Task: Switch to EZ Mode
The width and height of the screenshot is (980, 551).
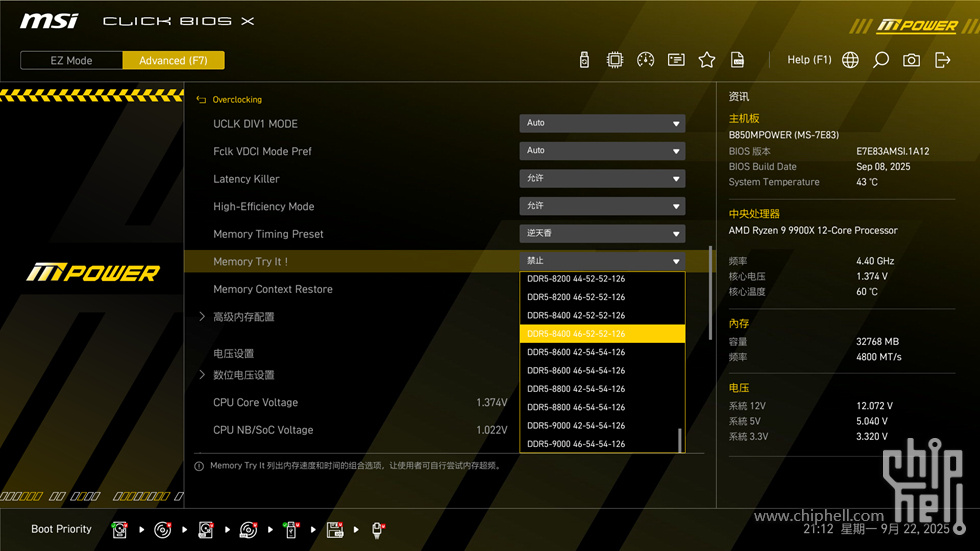Action: [71, 61]
